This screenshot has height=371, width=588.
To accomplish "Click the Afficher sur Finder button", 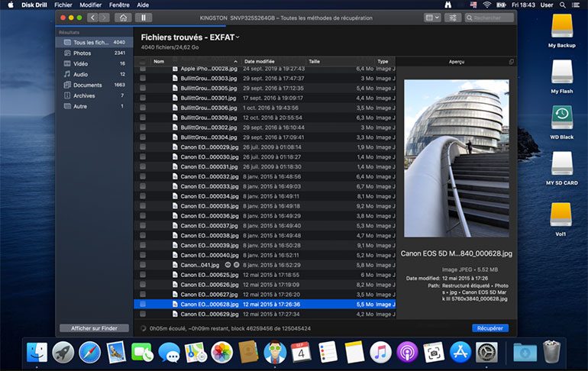I will (94, 327).
